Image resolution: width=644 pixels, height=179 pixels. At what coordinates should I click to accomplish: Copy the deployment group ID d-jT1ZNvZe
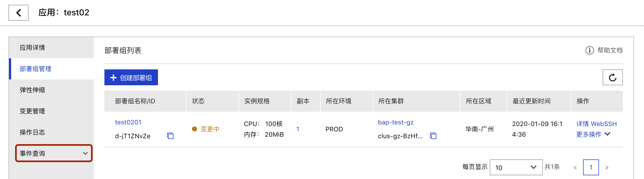[170, 136]
